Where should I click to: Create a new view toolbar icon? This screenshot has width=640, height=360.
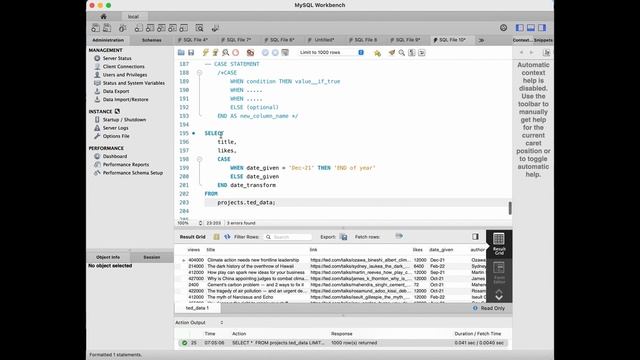click(161, 28)
